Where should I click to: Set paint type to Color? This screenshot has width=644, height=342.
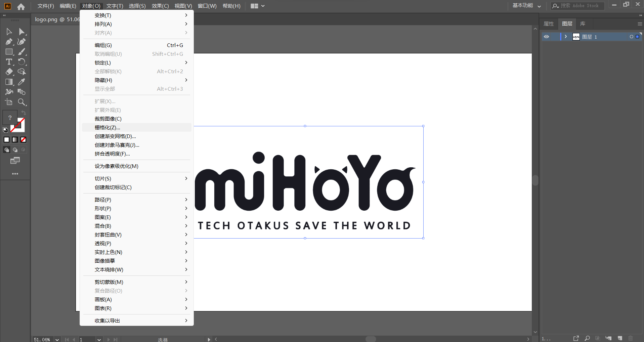coord(6,140)
